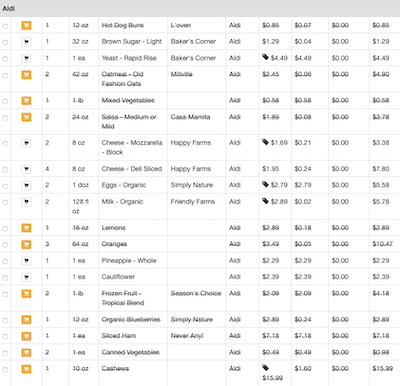Click the white cart icon for Brown Sugar - Light
The width and height of the screenshot is (400, 386).
[x=26, y=42]
